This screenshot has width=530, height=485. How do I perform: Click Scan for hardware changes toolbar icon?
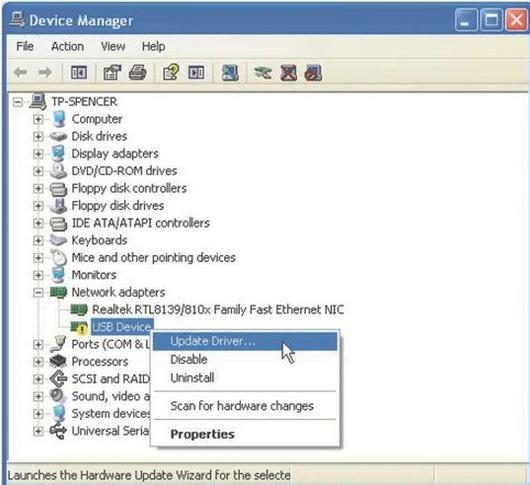(x=230, y=73)
